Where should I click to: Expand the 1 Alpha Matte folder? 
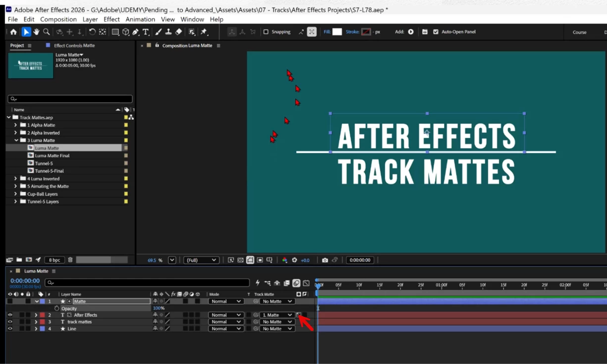[15, 125]
